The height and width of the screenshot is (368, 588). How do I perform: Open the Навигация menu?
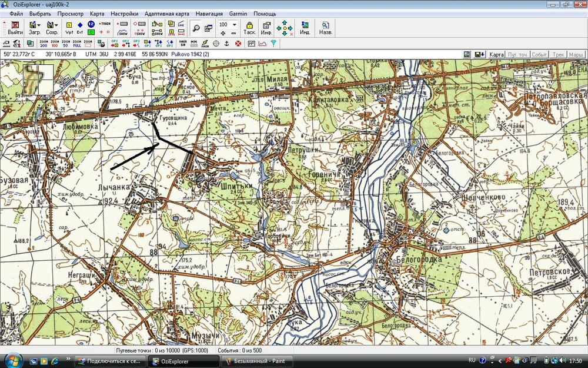pos(209,14)
